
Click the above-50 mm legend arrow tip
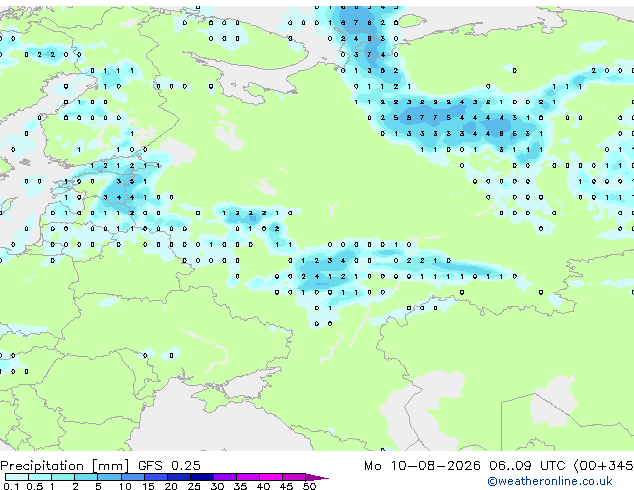tap(317, 477)
